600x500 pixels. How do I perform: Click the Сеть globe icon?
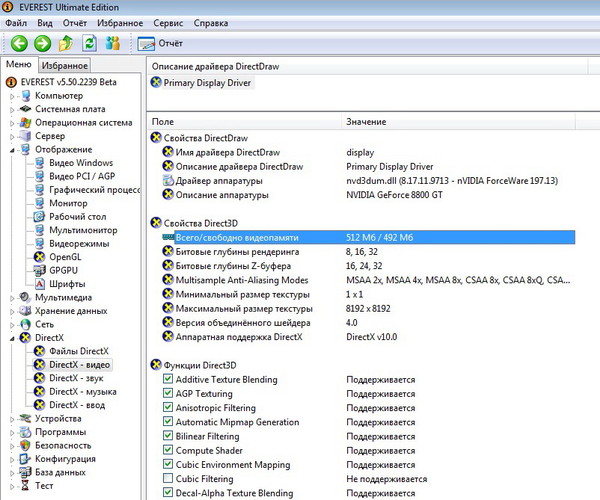(x=25, y=324)
